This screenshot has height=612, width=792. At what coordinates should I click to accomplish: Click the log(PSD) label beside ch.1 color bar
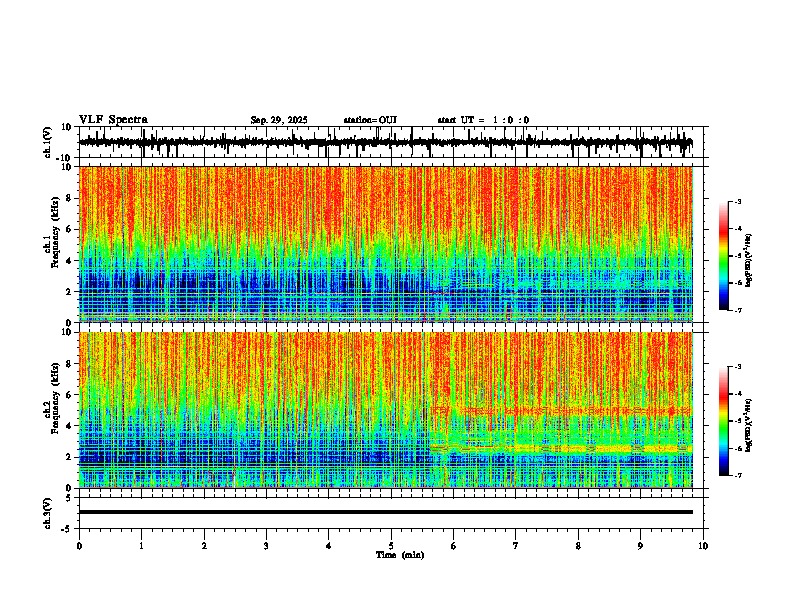748,261
